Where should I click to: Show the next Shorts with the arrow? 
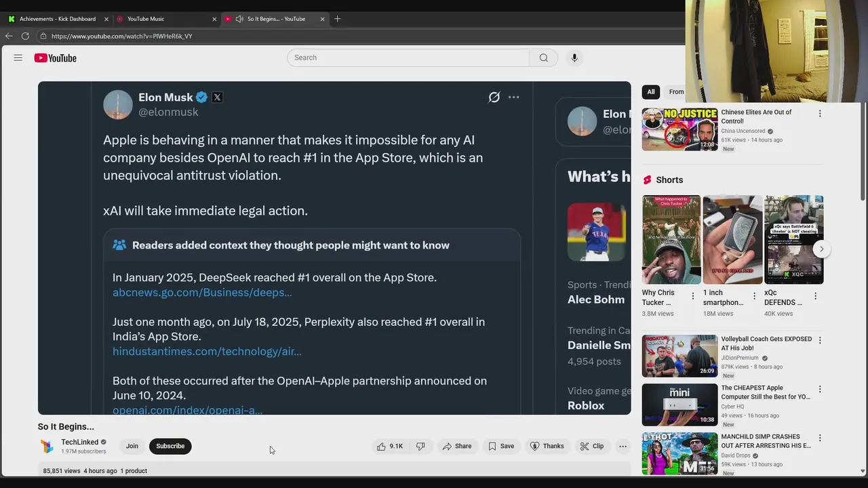821,249
